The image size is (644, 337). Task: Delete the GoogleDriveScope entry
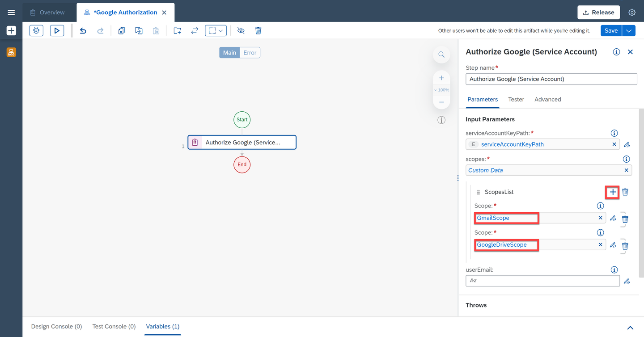coord(625,246)
